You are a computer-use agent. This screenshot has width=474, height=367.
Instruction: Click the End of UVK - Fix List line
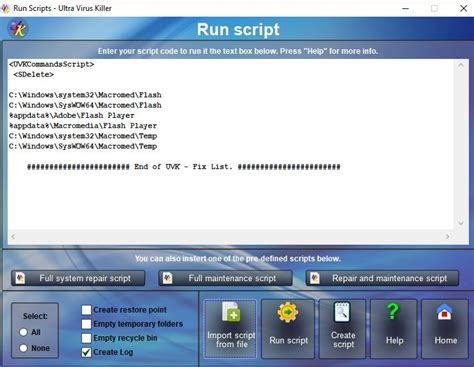[184, 167]
